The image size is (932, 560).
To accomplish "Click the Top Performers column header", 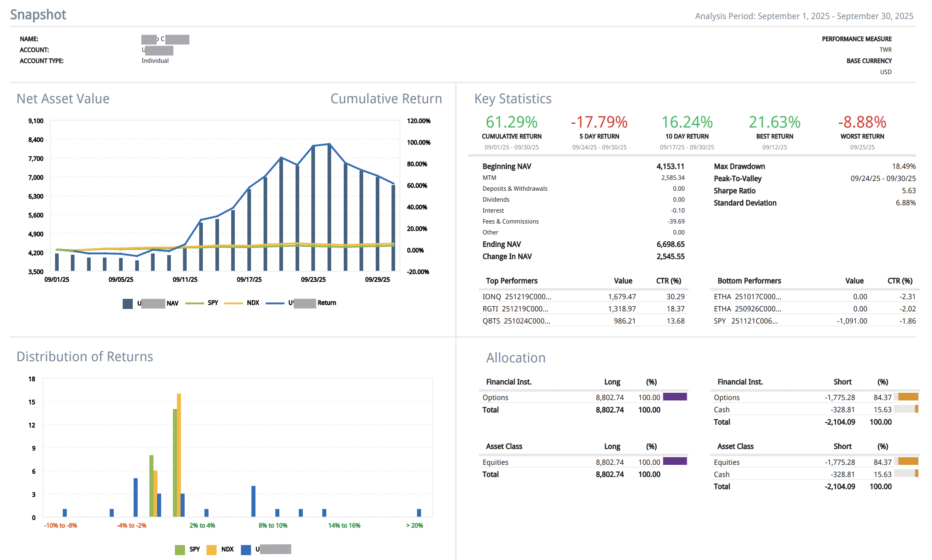I will click(511, 281).
